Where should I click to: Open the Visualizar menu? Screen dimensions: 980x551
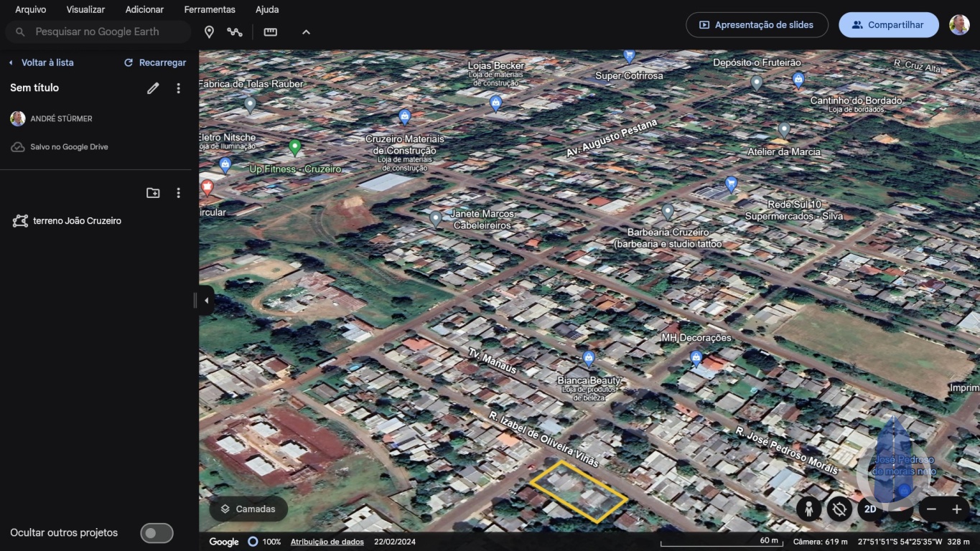tap(85, 9)
